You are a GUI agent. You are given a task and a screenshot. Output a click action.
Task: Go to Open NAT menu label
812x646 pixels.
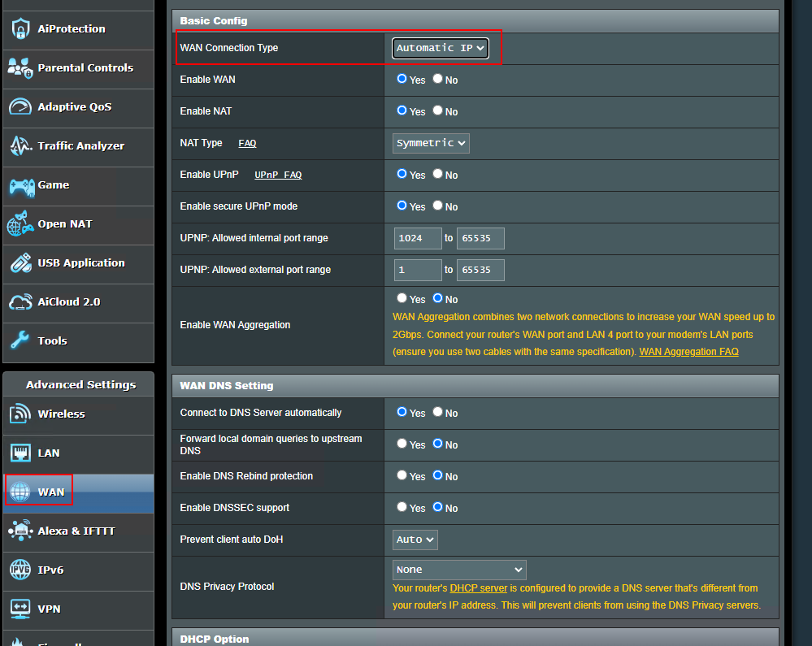(x=65, y=224)
